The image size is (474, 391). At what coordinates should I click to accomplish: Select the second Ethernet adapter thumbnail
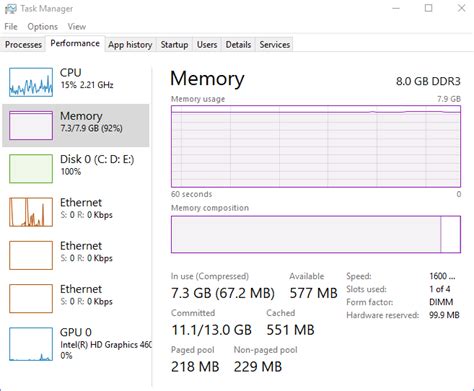tap(31, 255)
